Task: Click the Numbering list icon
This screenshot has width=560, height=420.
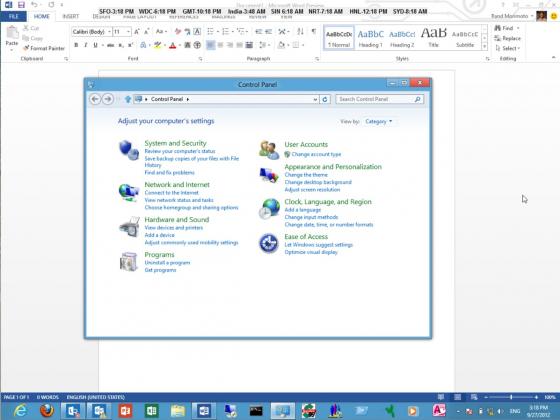Action: click(225, 31)
